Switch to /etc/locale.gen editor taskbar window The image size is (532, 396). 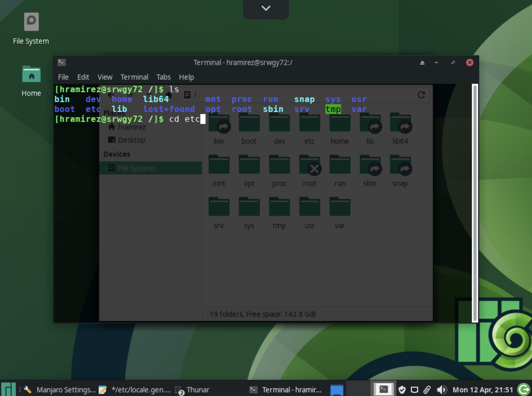135,390
